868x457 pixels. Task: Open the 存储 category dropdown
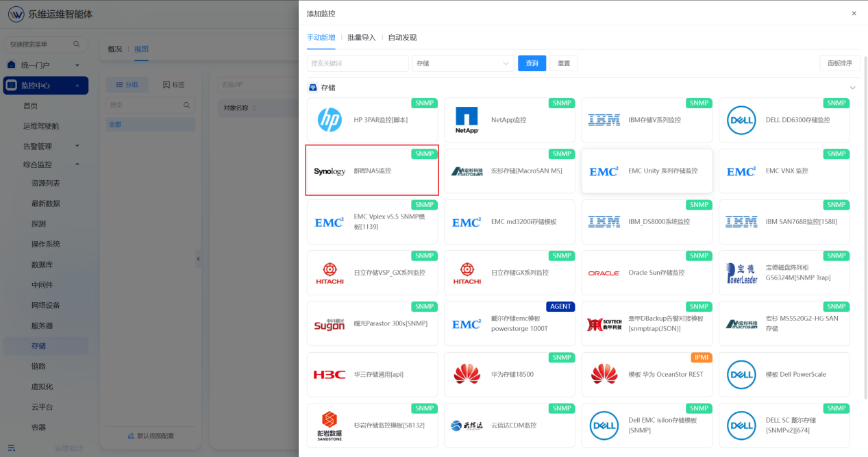point(463,63)
